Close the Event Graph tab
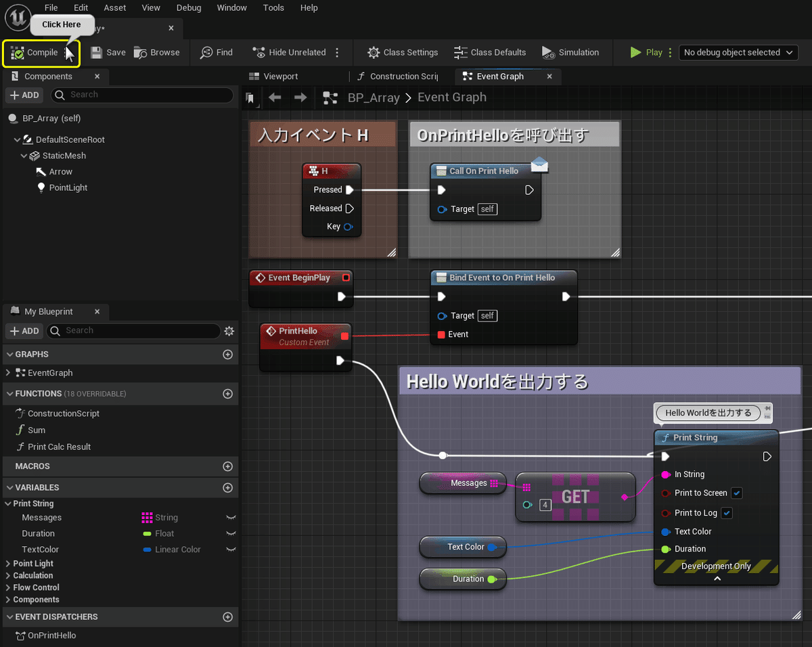This screenshot has width=812, height=647. 550,76
